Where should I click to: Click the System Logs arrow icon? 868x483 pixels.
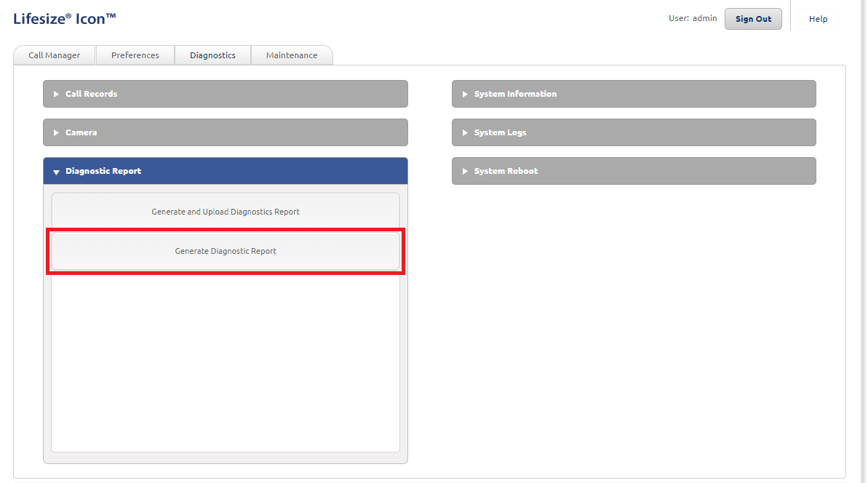coord(464,132)
